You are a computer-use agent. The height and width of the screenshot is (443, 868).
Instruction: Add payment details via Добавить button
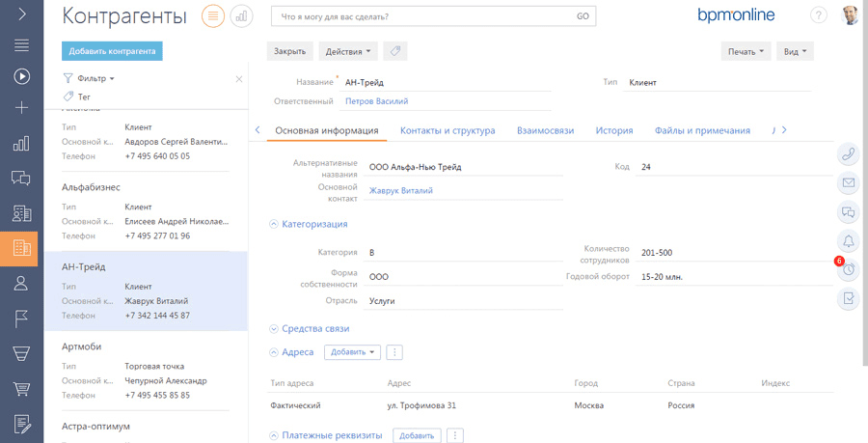pos(417,436)
